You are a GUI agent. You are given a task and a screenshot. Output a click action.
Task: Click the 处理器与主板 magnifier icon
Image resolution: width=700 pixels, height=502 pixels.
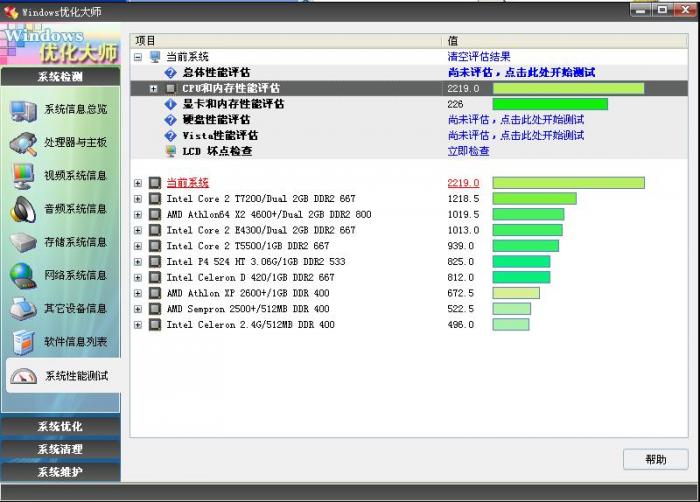tap(23, 143)
